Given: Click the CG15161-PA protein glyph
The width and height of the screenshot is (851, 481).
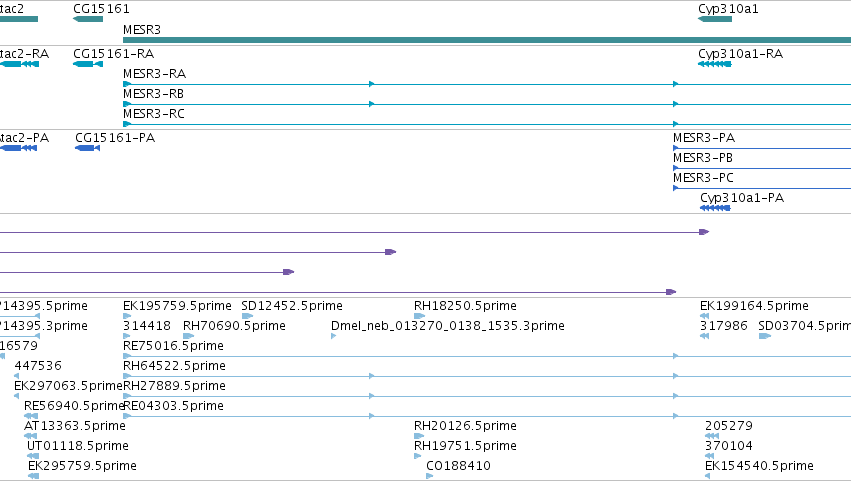Looking at the screenshot, I should click(87, 148).
